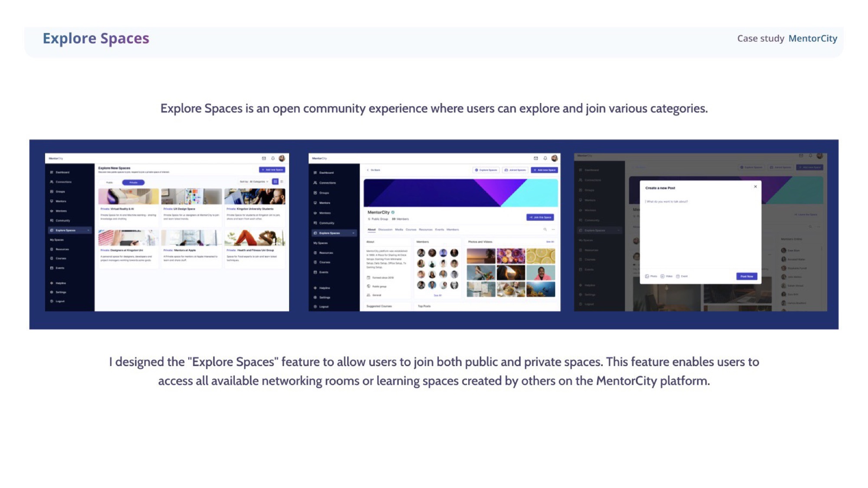Expand Explore Spaces chevron in space profile sidebar
Image resolution: width=868 pixels, height=488 pixels.
(x=353, y=233)
